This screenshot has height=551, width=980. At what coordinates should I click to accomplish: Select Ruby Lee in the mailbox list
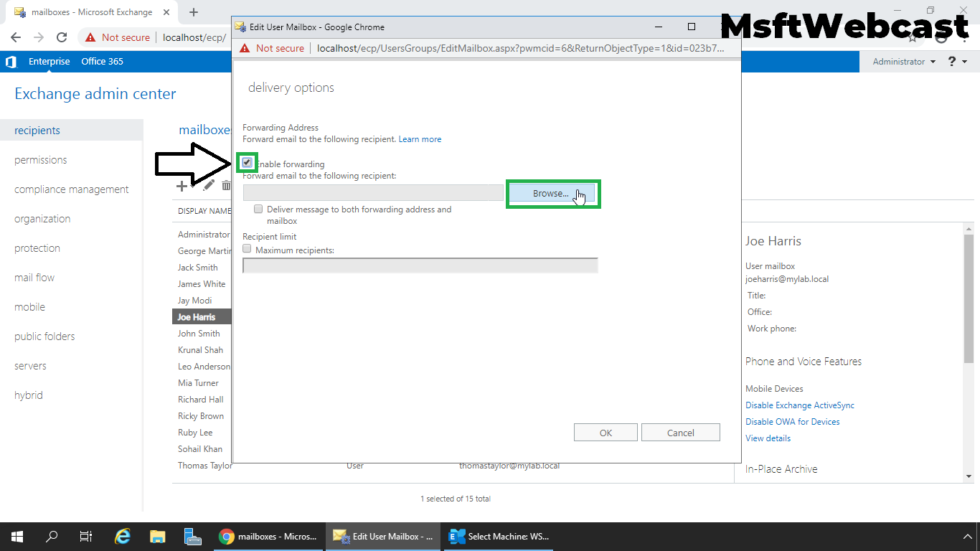point(195,433)
